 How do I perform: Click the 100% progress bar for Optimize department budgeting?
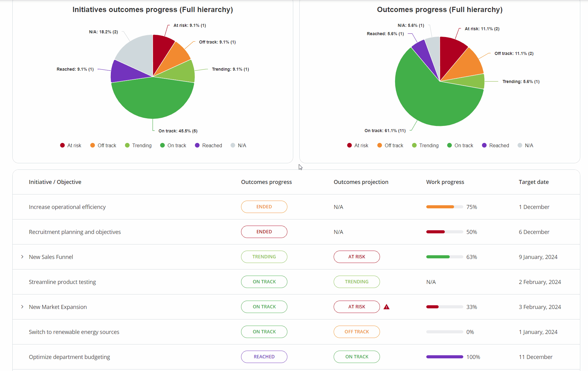444,357
